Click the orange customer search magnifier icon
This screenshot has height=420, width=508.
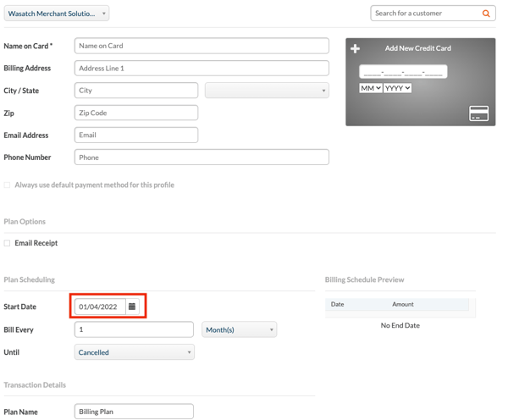[x=486, y=14]
